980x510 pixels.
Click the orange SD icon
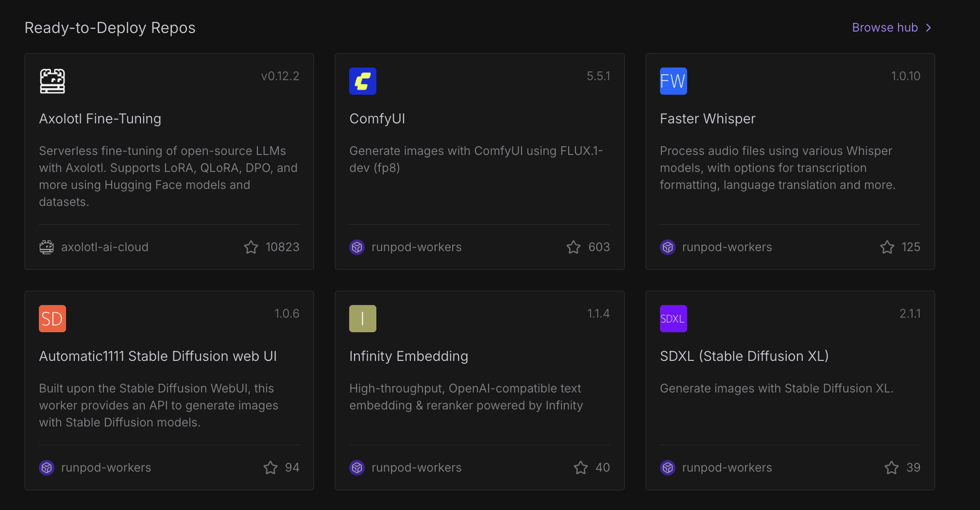pos(52,319)
